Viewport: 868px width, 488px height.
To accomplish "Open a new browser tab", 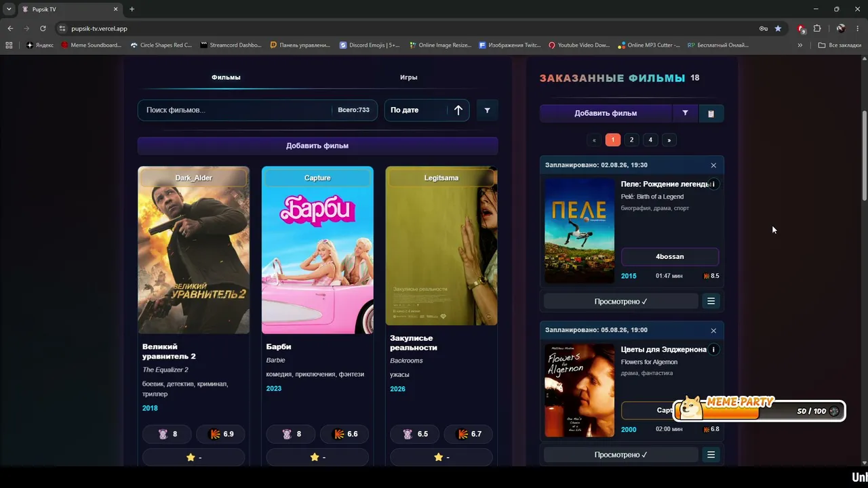I will tap(132, 9).
